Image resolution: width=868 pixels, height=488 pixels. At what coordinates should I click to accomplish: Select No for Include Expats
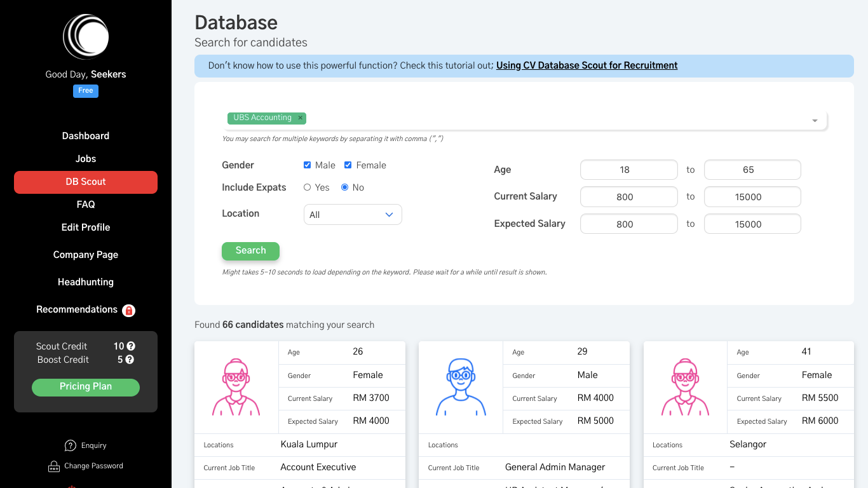[x=345, y=187]
